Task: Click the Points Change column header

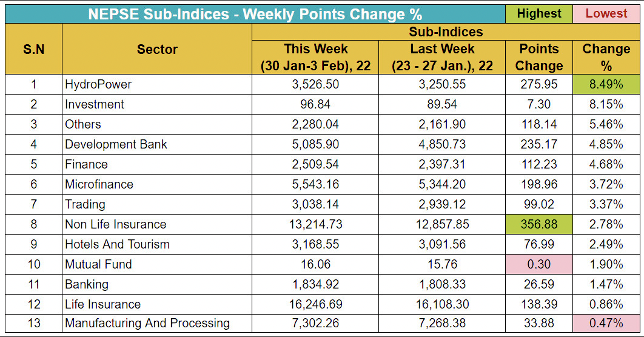Action: click(539, 57)
